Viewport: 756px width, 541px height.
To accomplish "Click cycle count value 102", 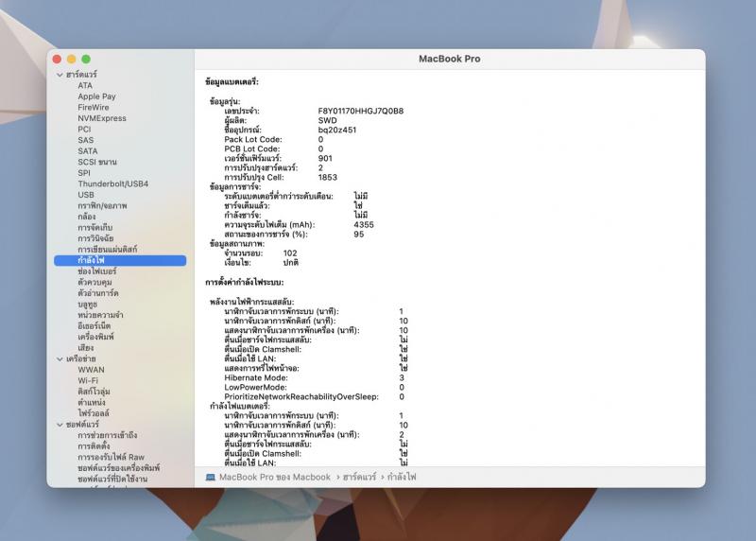I will point(290,253).
